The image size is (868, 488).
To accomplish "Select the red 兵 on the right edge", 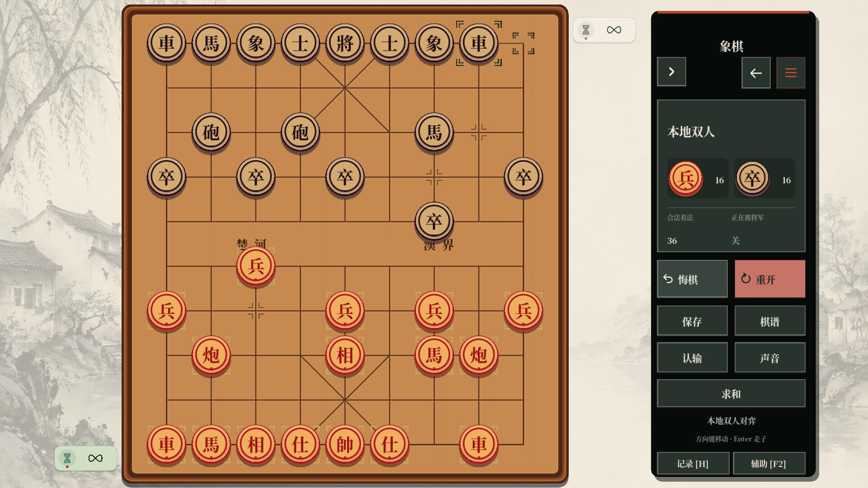I will [x=524, y=311].
